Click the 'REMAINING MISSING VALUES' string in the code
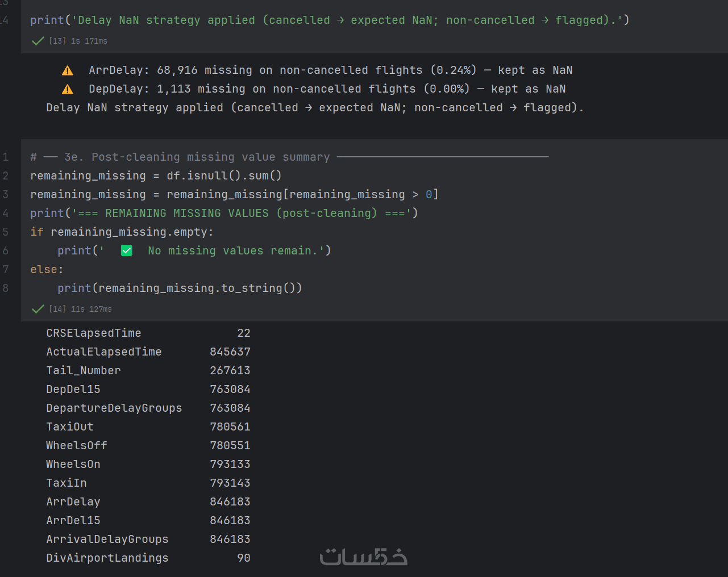Screen dimensions: 728x577 click(186, 213)
